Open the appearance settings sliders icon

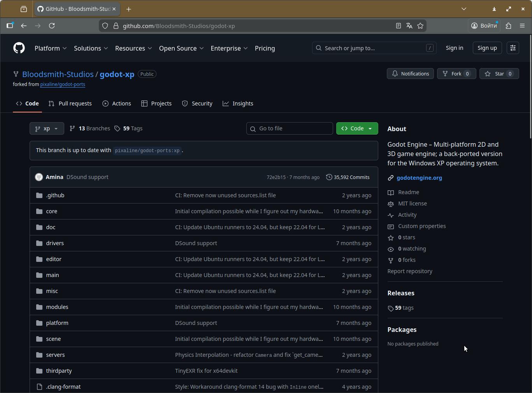point(513,48)
